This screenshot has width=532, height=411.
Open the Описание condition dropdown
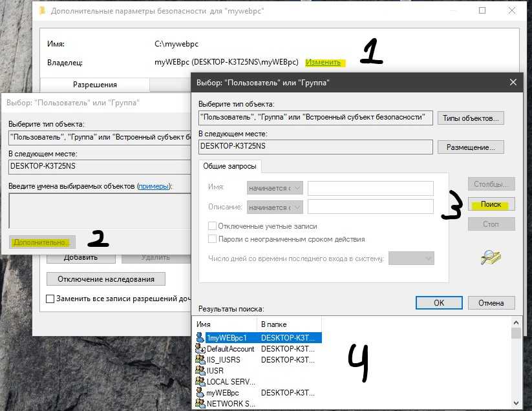(275, 207)
